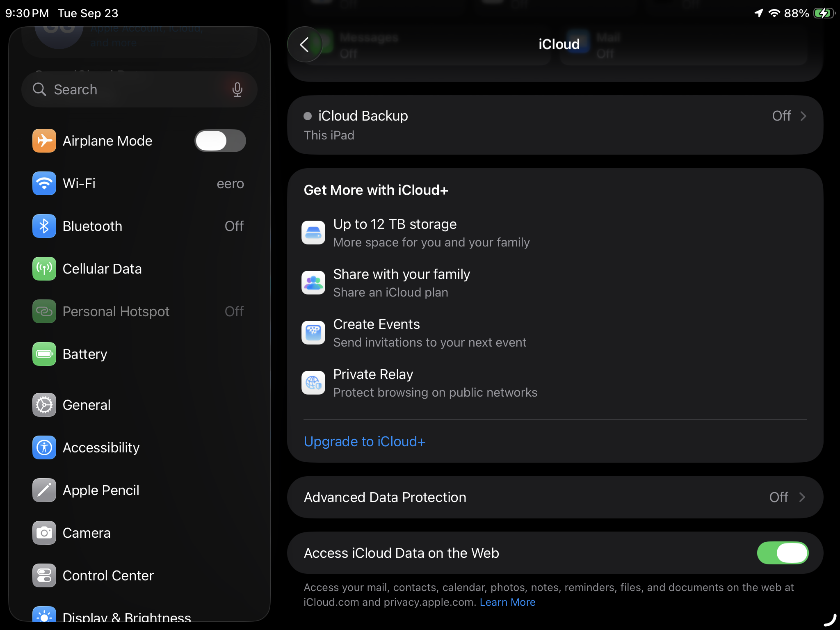Tap the Apple Pencil icon
The height and width of the screenshot is (630, 840).
[44, 490]
